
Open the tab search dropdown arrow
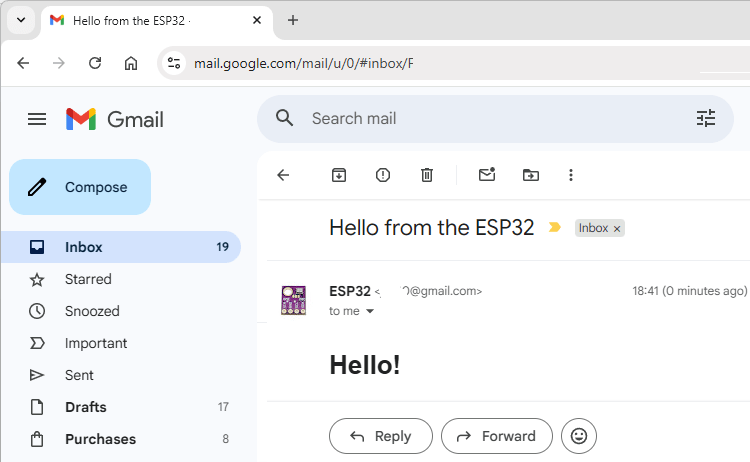click(21, 20)
